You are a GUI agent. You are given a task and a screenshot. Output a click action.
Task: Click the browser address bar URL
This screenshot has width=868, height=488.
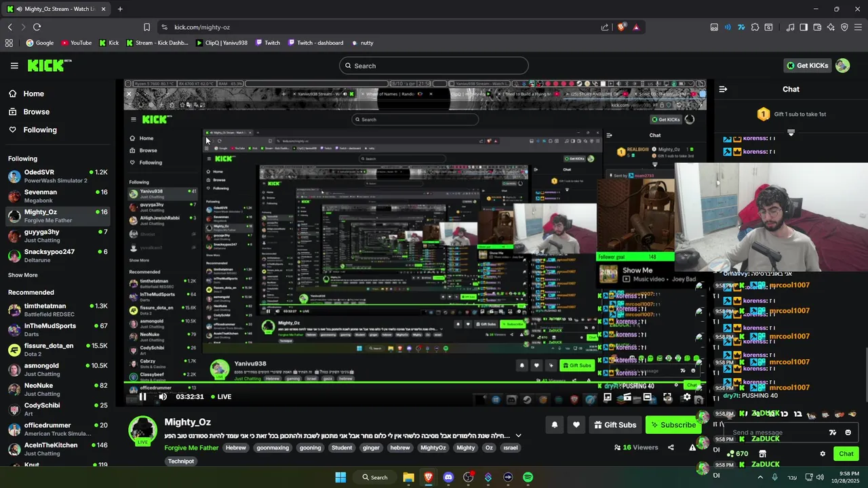click(202, 27)
